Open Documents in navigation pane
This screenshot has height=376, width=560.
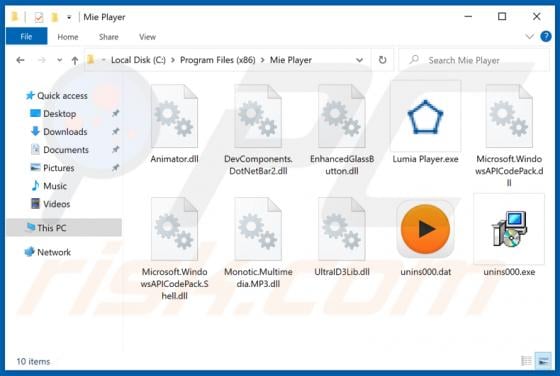click(x=60, y=150)
